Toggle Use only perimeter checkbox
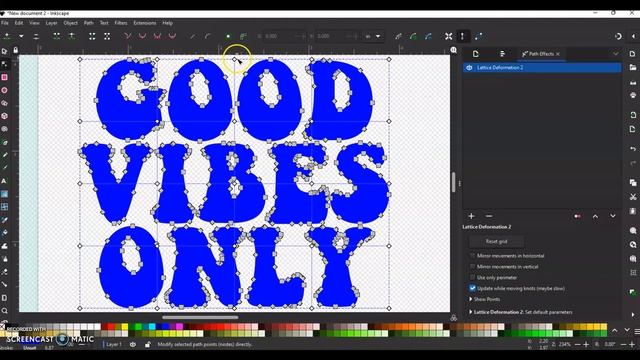This screenshot has width=640, height=360. click(472, 278)
